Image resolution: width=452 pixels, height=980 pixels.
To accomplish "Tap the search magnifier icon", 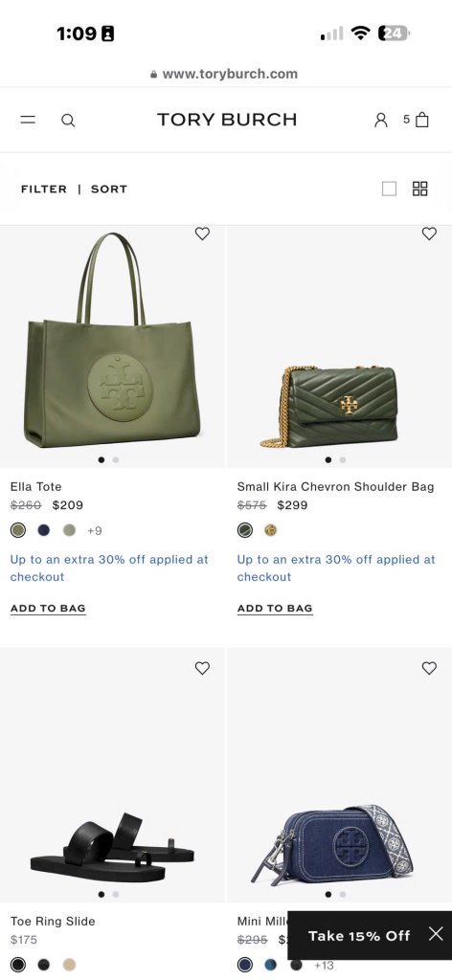I will tap(68, 120).
